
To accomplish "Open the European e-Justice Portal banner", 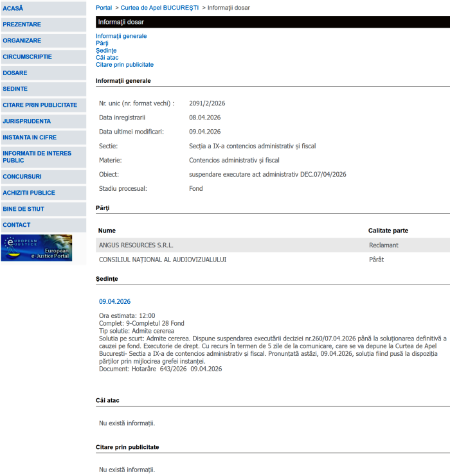I will tap(37, 248).
